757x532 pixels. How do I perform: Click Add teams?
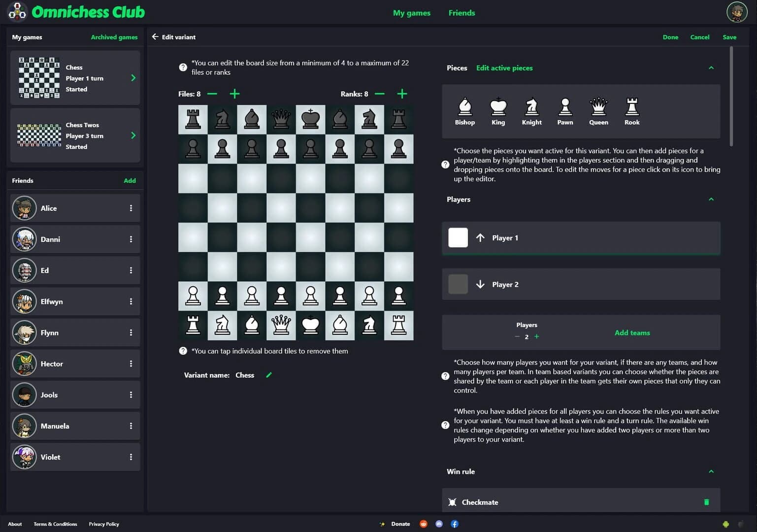click(632, 332)
